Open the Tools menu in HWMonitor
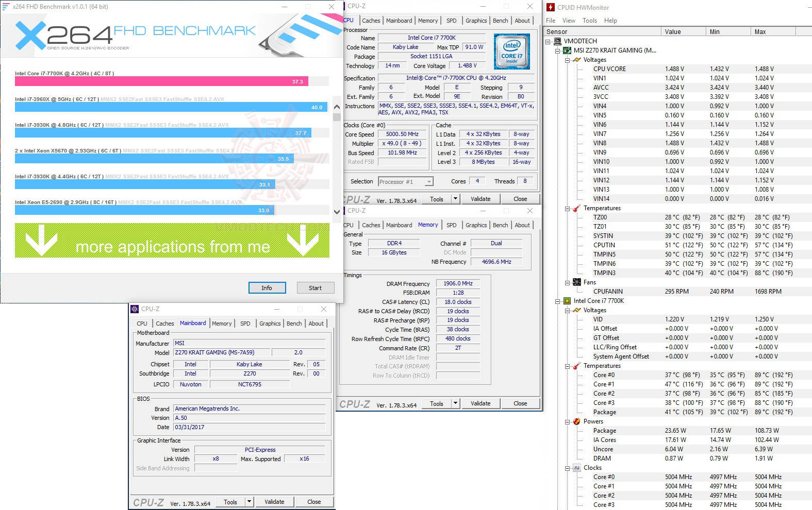812x510 pixels. tap(590, 21)
